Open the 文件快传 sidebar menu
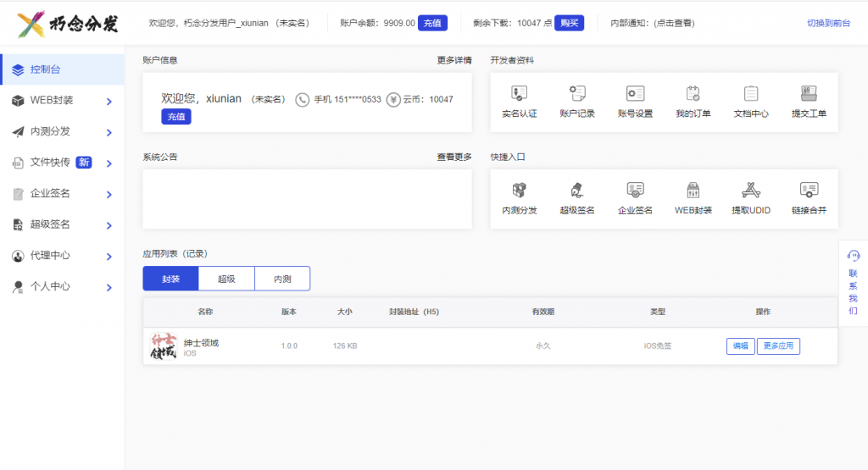 [x=62, y=162]
